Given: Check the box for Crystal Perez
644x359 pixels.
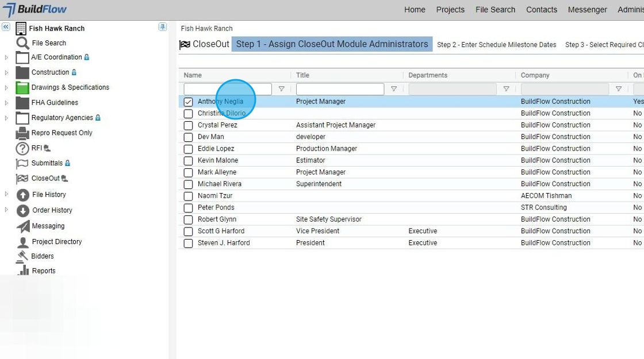Looking at the screenshot, I should [x=188, y=125].
